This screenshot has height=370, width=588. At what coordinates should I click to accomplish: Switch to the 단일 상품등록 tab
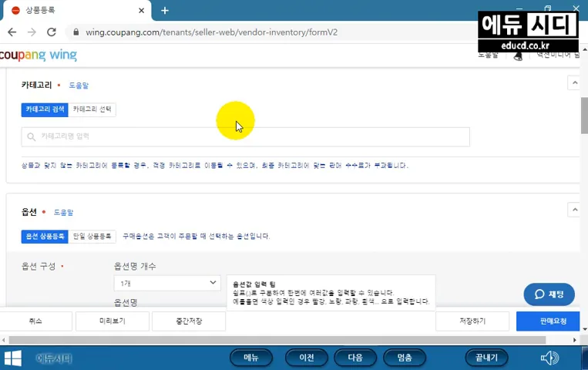coord(92,237)
